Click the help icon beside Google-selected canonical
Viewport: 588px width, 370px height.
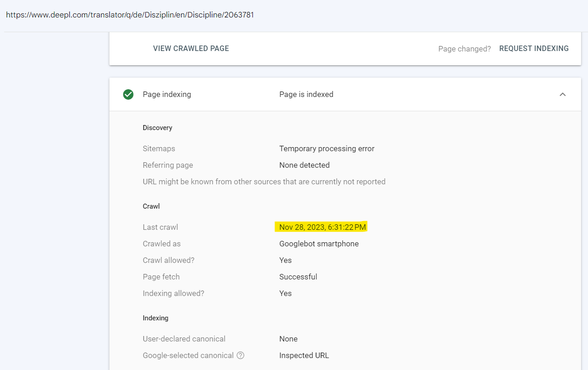[240, 355]
